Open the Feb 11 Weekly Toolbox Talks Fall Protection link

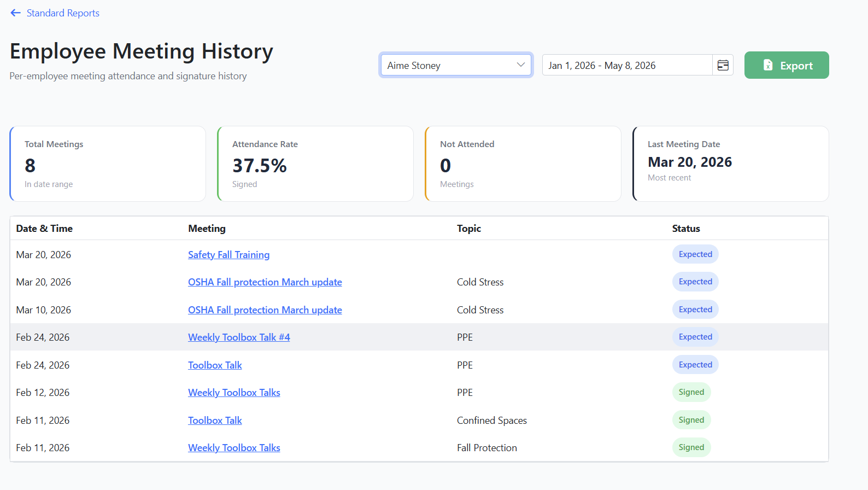(234, 447)
